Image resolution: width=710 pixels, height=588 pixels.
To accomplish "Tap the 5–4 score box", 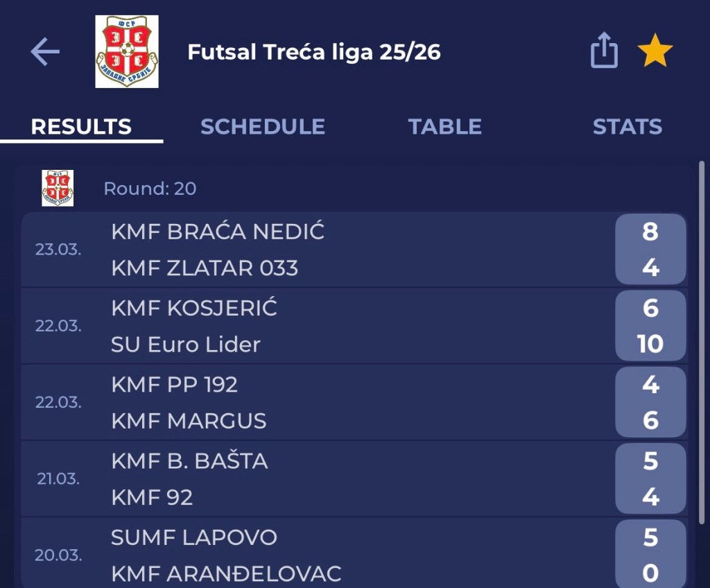I will (x=650, y=478).
